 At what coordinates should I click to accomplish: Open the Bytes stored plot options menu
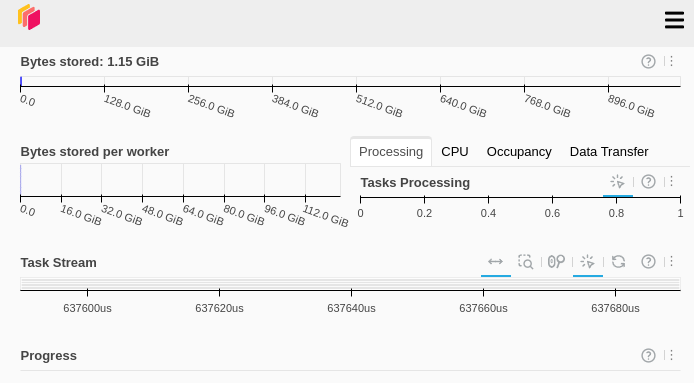point(671,61)
